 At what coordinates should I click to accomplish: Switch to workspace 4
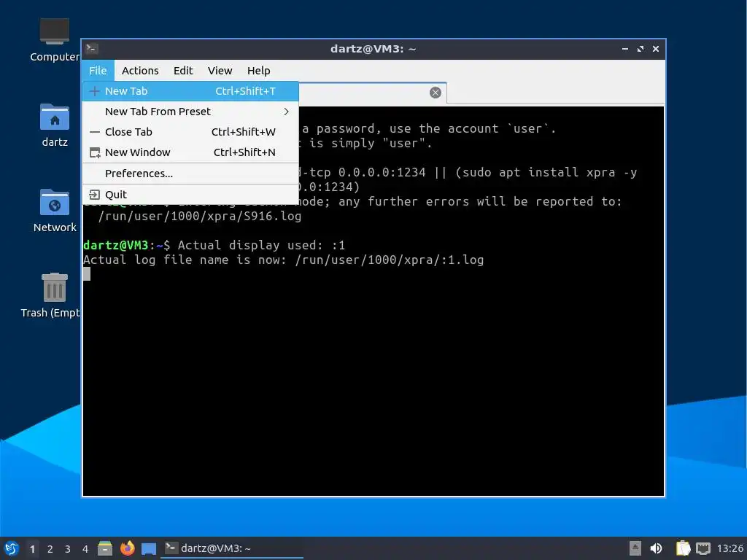click(85, 549)
